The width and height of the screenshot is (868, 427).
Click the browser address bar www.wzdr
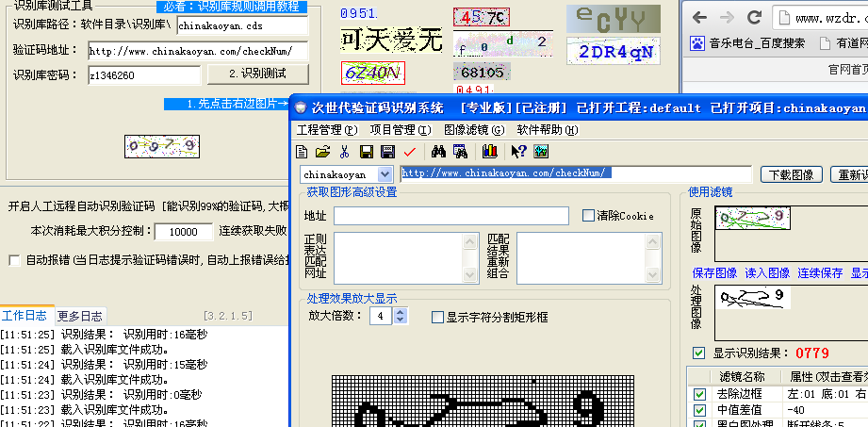point(822,18)
